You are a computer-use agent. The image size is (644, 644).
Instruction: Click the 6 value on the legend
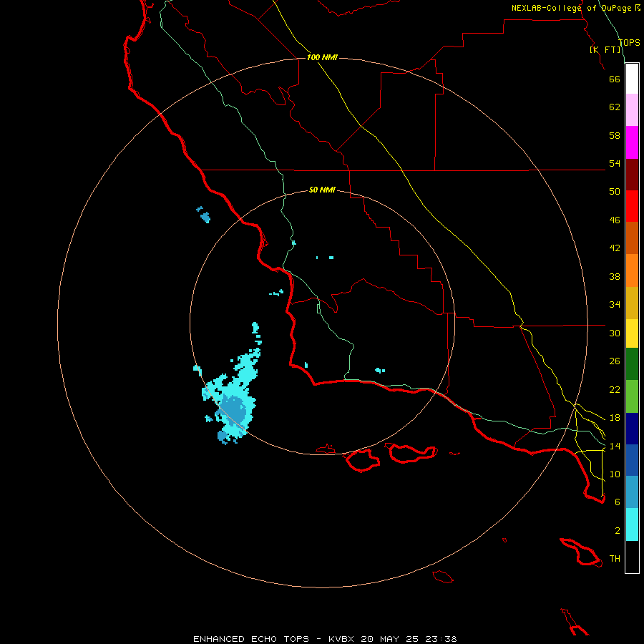point(618,502)
